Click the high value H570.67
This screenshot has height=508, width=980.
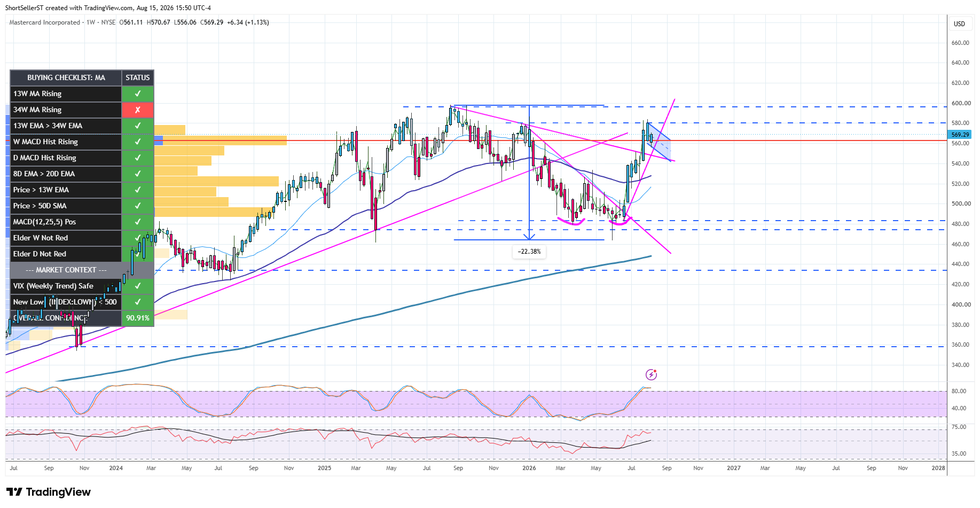coord(159,22)
